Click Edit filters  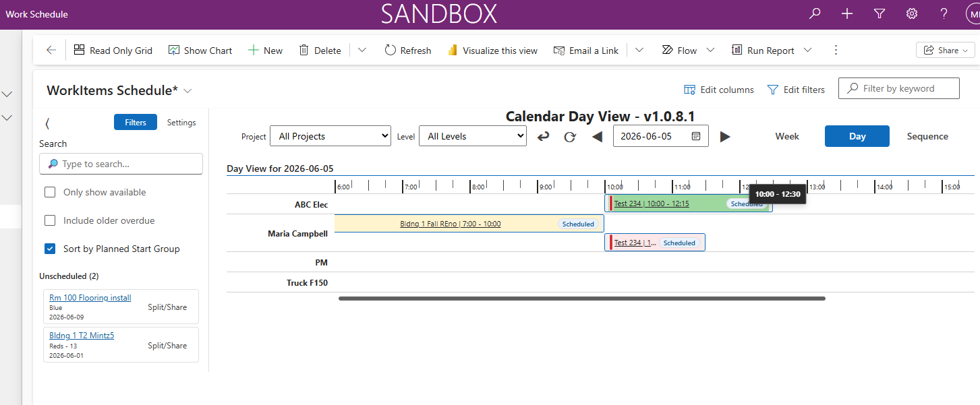click(796, 90)
